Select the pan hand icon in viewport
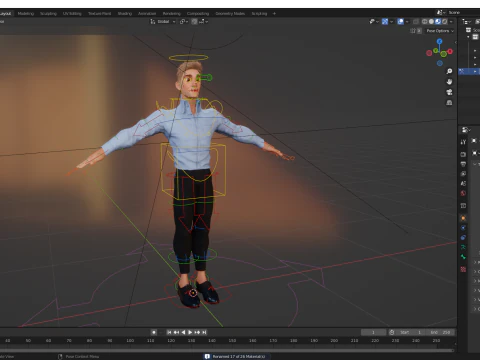480x360 pixels. pos(449,82)
